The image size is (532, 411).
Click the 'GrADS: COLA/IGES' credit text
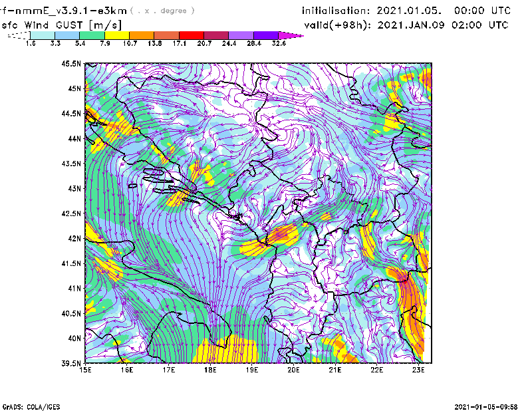click(x=31, y=407)
